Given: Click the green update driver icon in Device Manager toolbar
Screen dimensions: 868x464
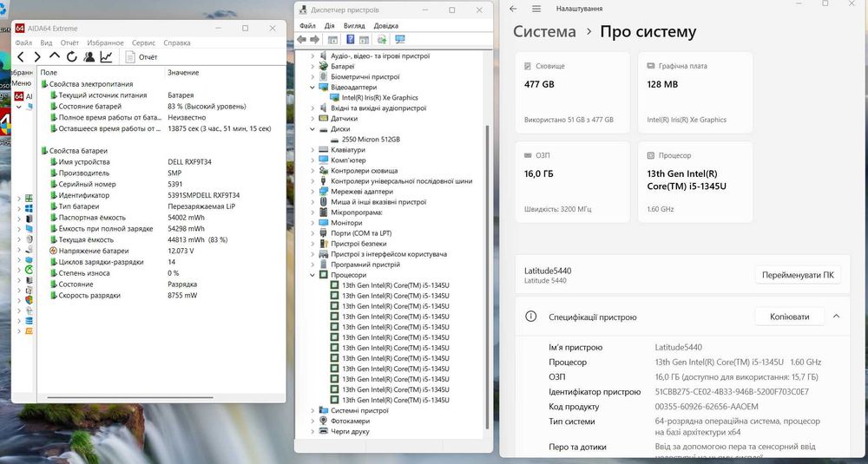Looking at the screenshot, I should (381, 39).
